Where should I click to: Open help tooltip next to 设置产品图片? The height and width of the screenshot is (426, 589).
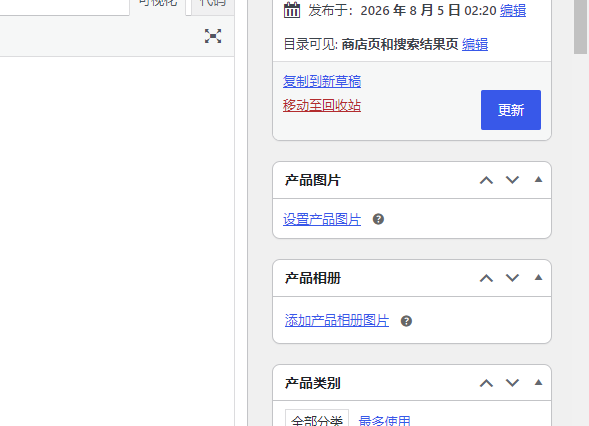point(378,219)
